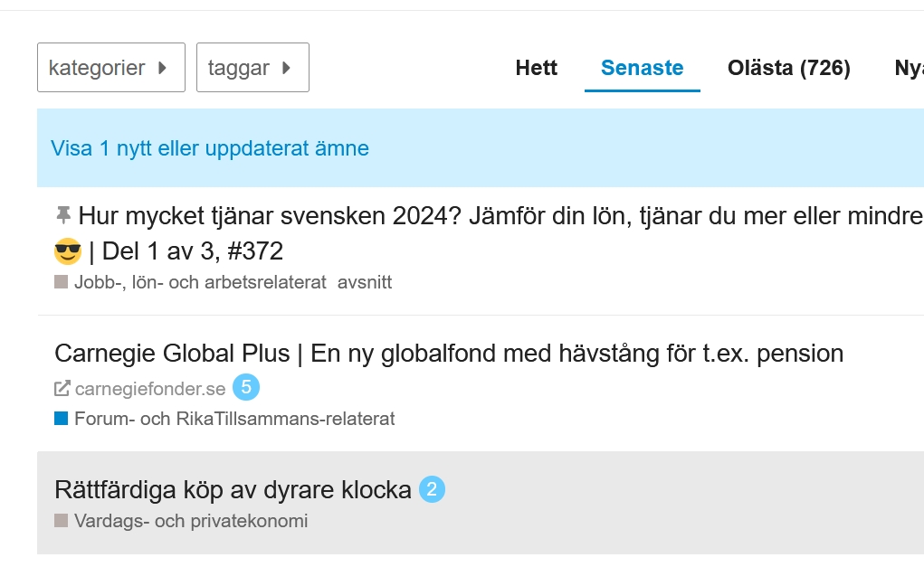Show 1 new or updated topic banner

(x=210, y=148)
